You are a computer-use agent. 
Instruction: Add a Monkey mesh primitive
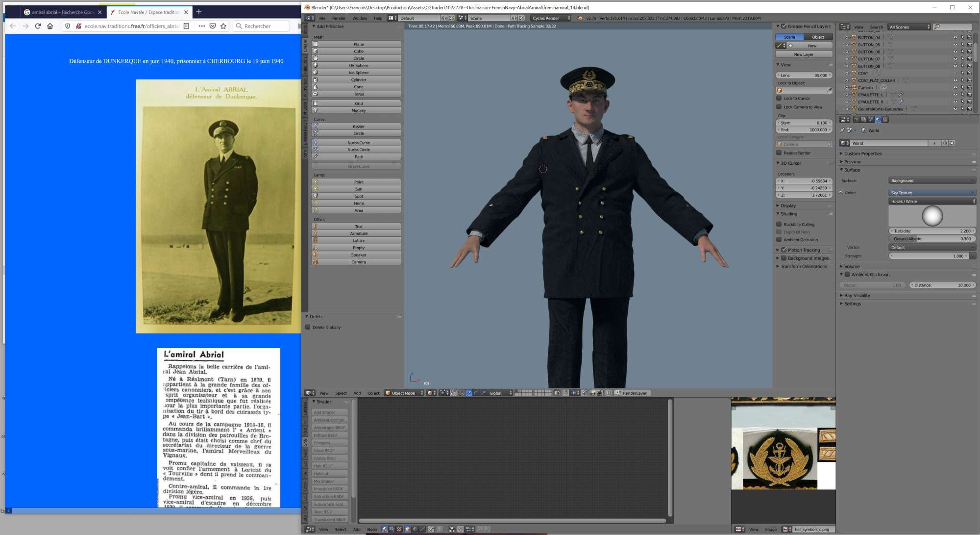click(358, 110)
